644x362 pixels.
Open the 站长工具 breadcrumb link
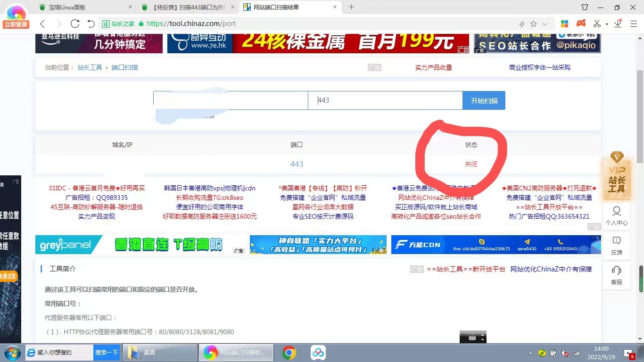tap(90, 67)
